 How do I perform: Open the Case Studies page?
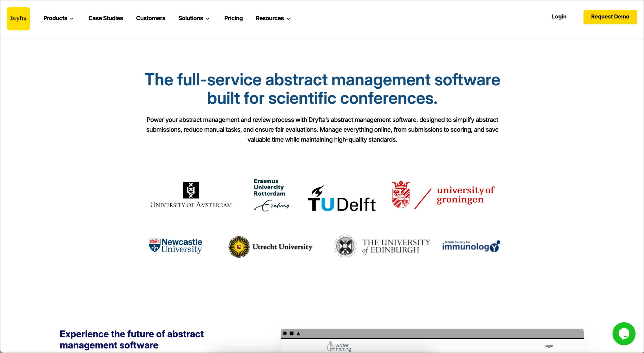pos(106,18)
